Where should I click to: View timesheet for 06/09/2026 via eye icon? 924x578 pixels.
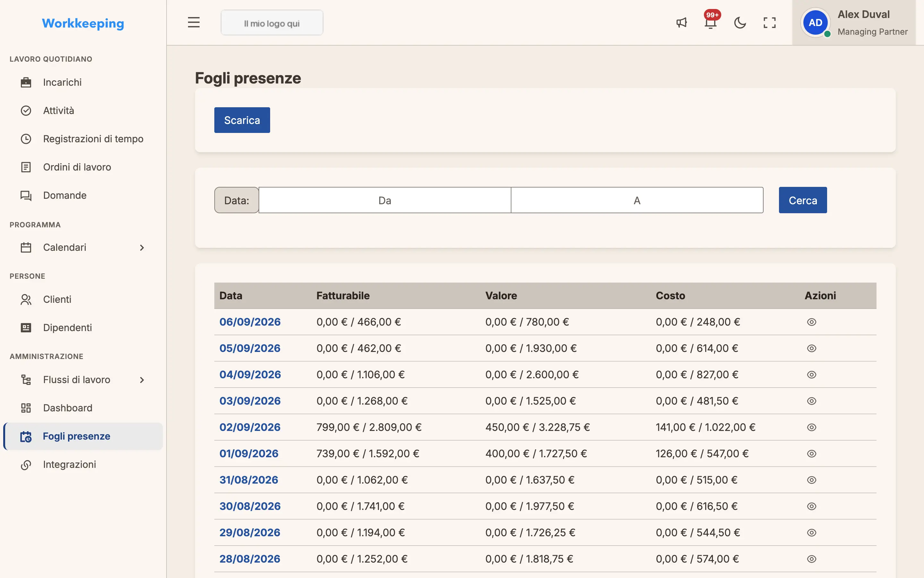(812, 322)
